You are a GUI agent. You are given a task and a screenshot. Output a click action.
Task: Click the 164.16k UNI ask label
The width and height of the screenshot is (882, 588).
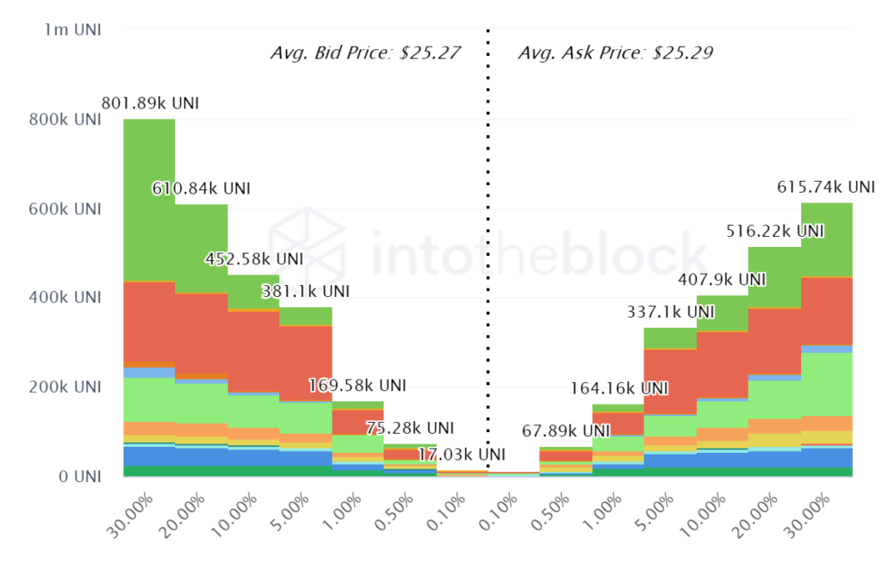(619, 388)
